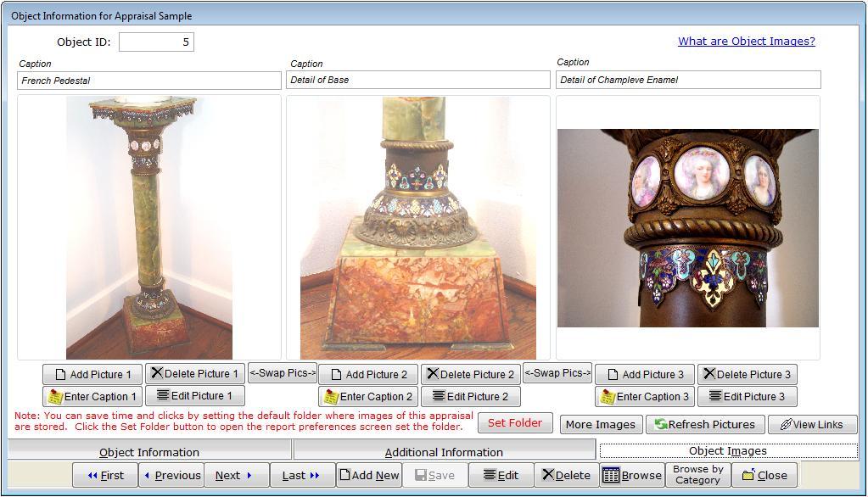Swap pics between picture 1 and 2
Image resolution: width=868 pixels, height=497 pixels.
point(283,373)
